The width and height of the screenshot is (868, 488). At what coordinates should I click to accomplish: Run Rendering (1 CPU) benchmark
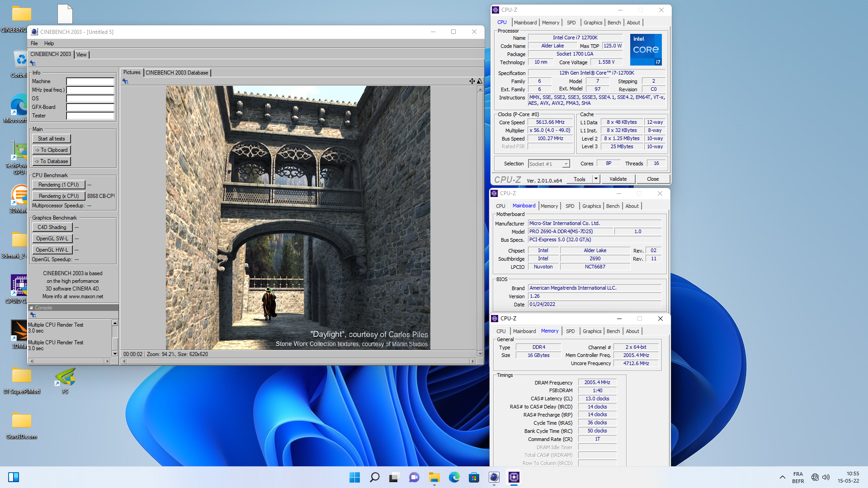click(x=58, y=185)
